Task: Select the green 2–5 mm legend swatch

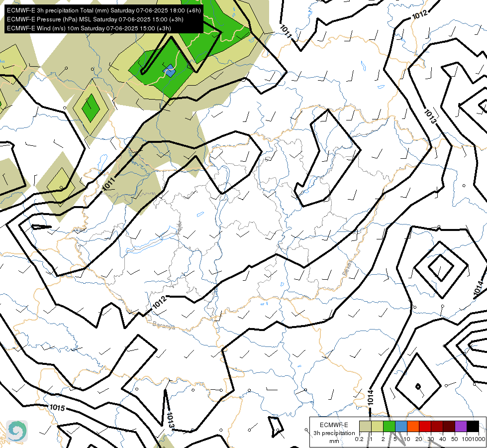Action: [x=389, y=426]
